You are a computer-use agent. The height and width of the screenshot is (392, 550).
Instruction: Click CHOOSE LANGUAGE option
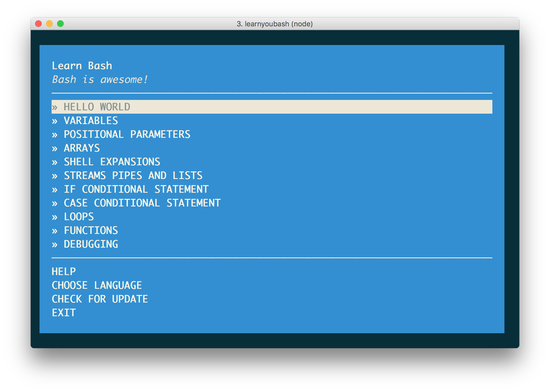tap(97, 285)
